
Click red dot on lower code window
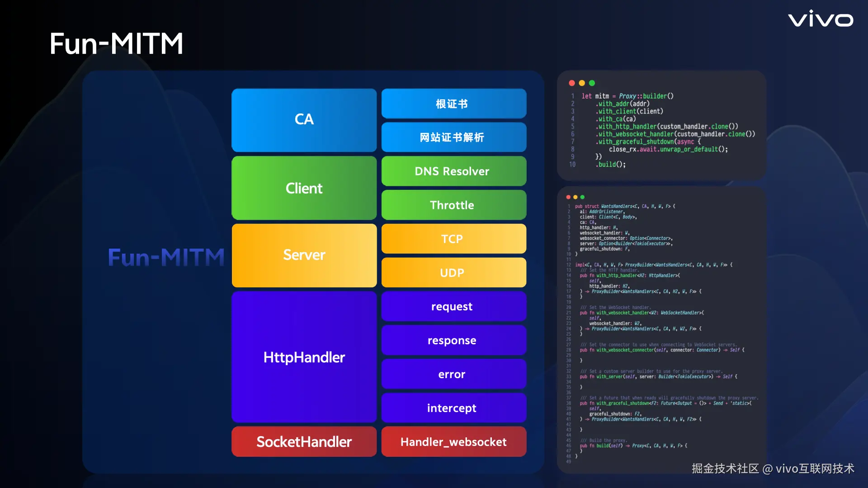pyautogui.click(x=568, y=197)
